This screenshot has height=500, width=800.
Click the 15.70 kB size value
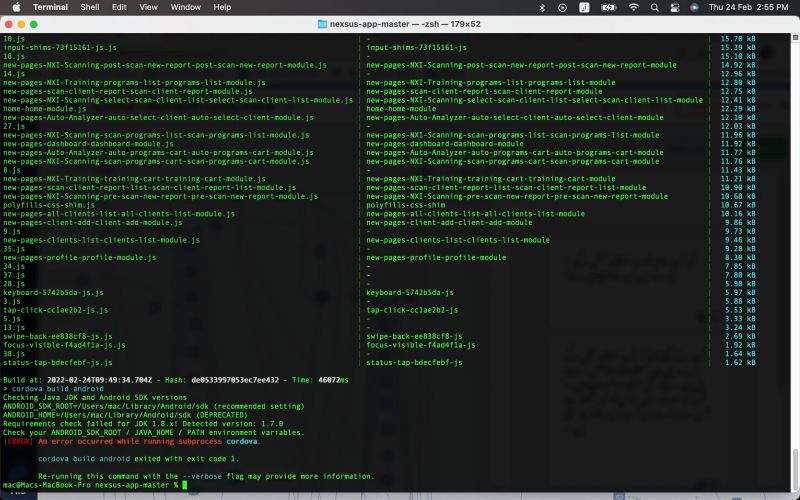click(738, 39)
